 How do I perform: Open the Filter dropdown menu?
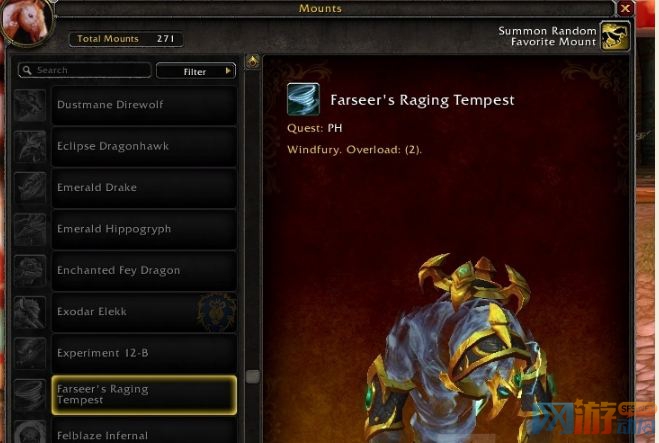(196, 71)
